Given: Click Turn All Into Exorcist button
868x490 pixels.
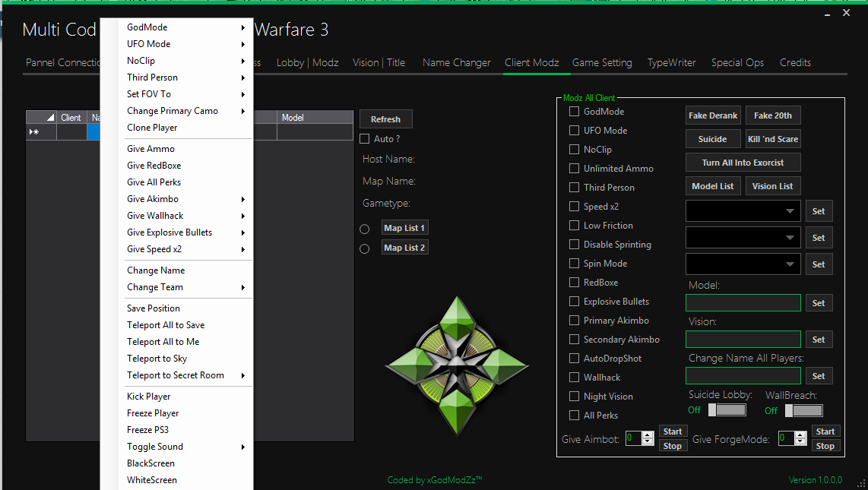Looking at the screenshot, I should (x=743, y=162).
